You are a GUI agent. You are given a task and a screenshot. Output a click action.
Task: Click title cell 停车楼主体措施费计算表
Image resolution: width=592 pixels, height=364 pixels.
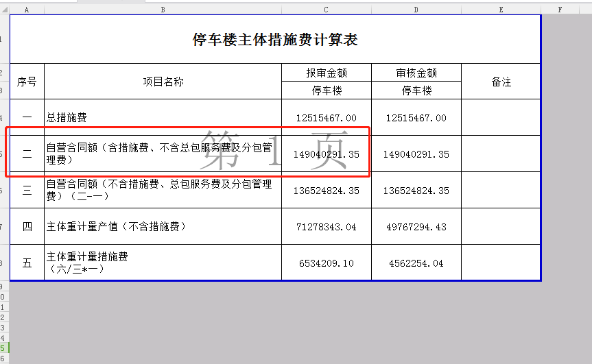click(275, 39)
